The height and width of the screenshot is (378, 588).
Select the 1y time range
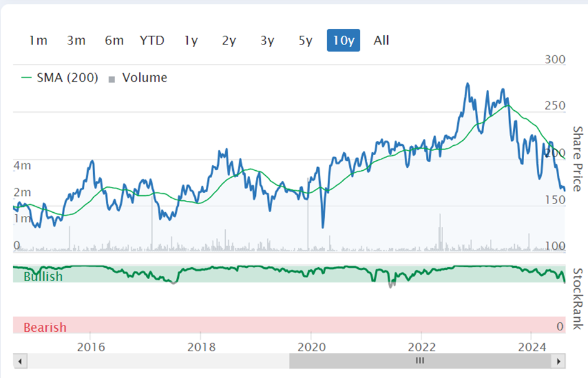(x=191, y=40)
